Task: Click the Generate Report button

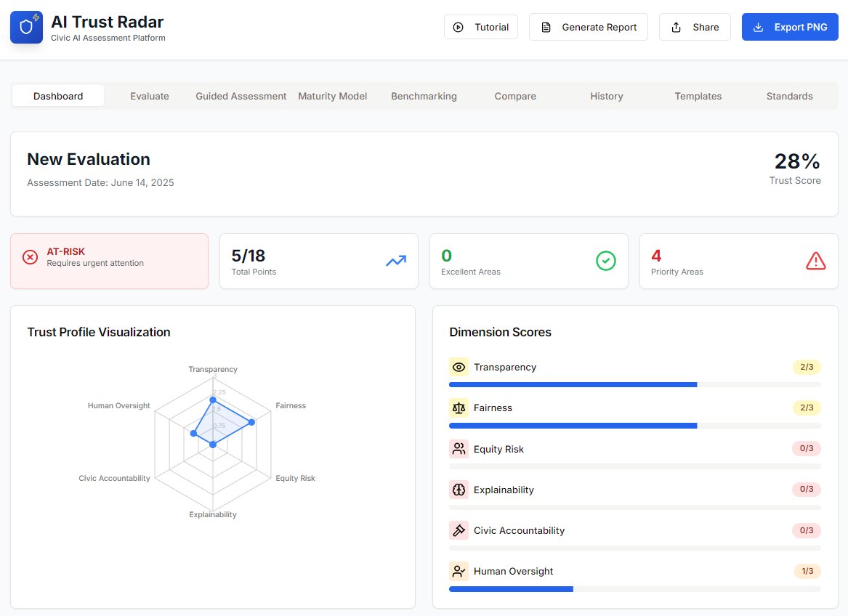Action: 589,27
